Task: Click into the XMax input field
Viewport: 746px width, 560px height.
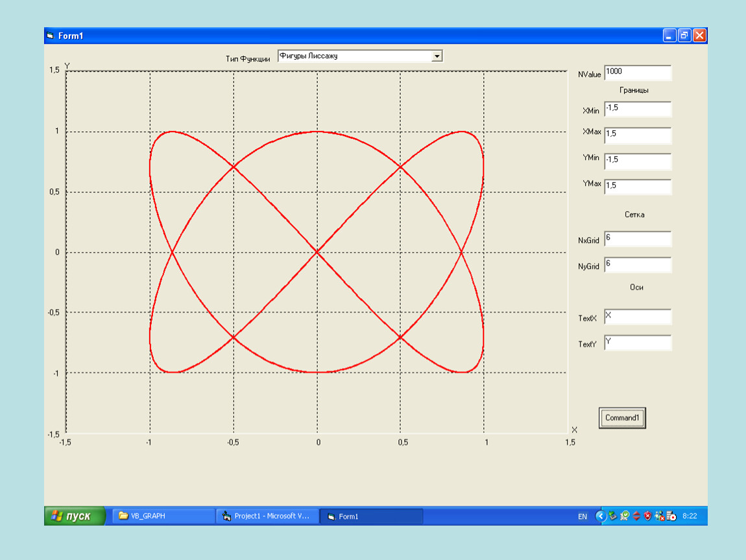Action: [x=638, y=135]
